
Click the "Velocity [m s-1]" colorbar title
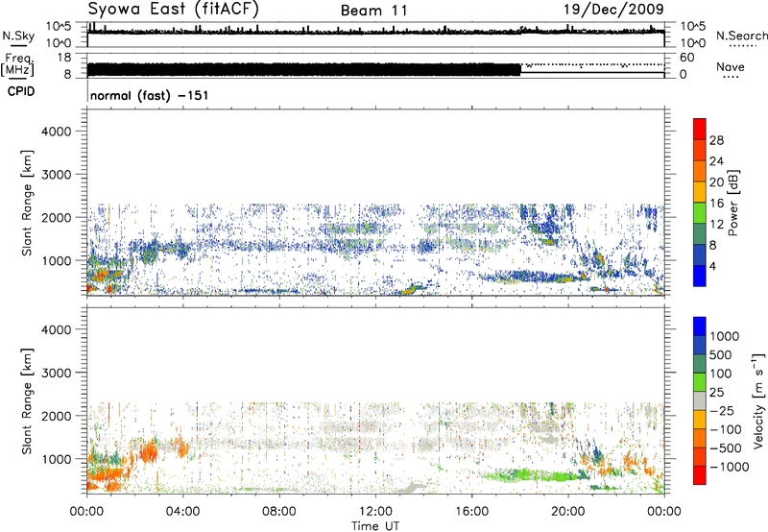[x=758, y=400]
